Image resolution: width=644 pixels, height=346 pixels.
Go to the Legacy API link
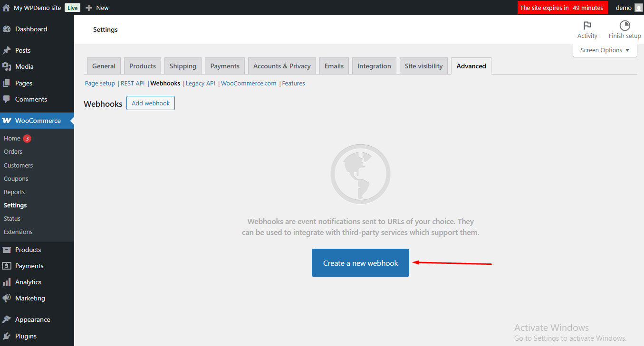pos(200,83)
